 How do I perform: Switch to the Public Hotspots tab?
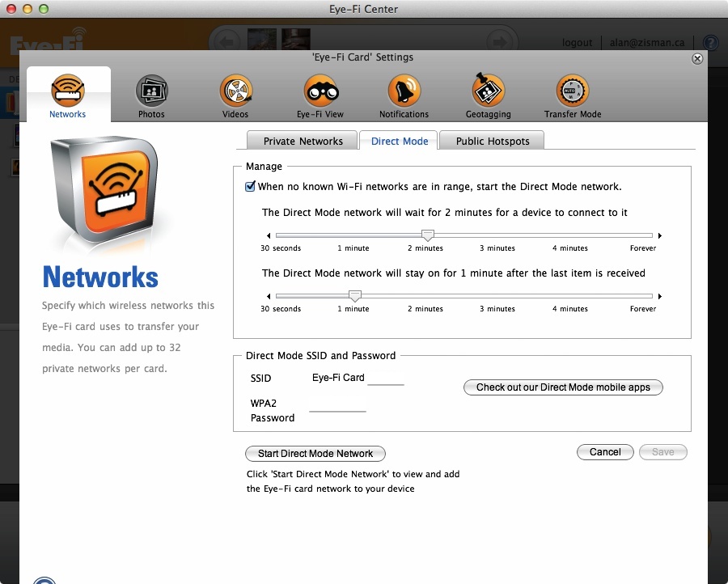pyautogui.click(x=492, y=141)
